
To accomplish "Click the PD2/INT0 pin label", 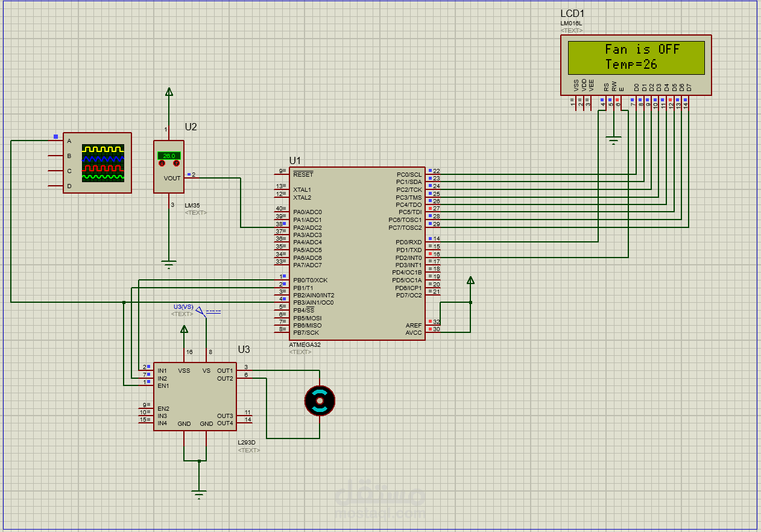I will (x=408, y=258).
